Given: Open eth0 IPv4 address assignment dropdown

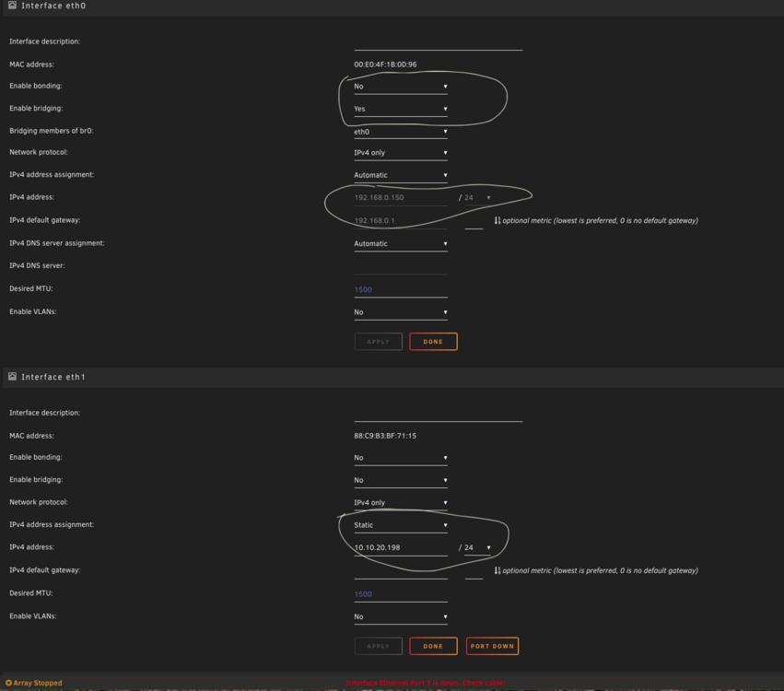Looking at the screenshot, I should [401, 175].
